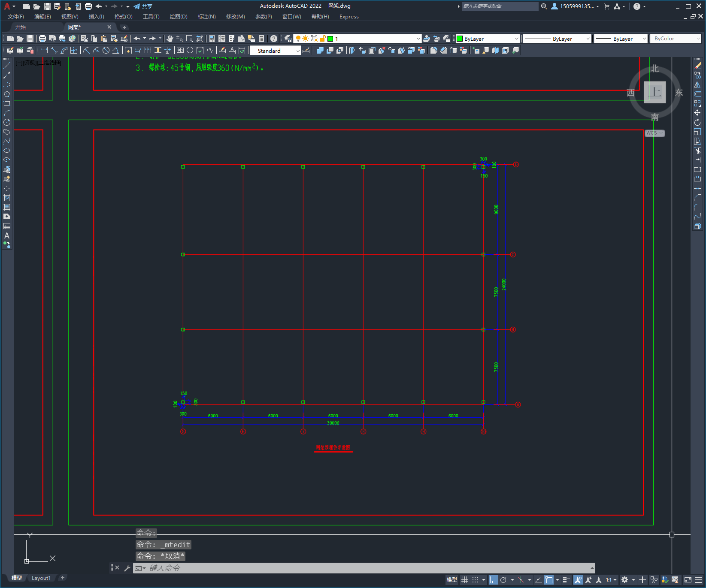Select the Circle draw tool
This screenshot has height=588, width=706.
click(x=7, y=122)
